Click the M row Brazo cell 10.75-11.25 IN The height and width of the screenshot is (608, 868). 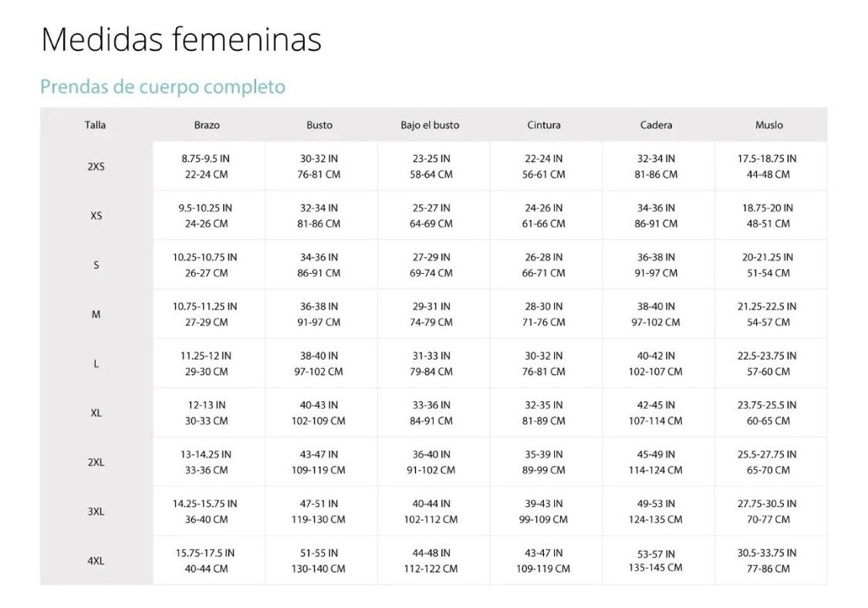click(205, 307)
